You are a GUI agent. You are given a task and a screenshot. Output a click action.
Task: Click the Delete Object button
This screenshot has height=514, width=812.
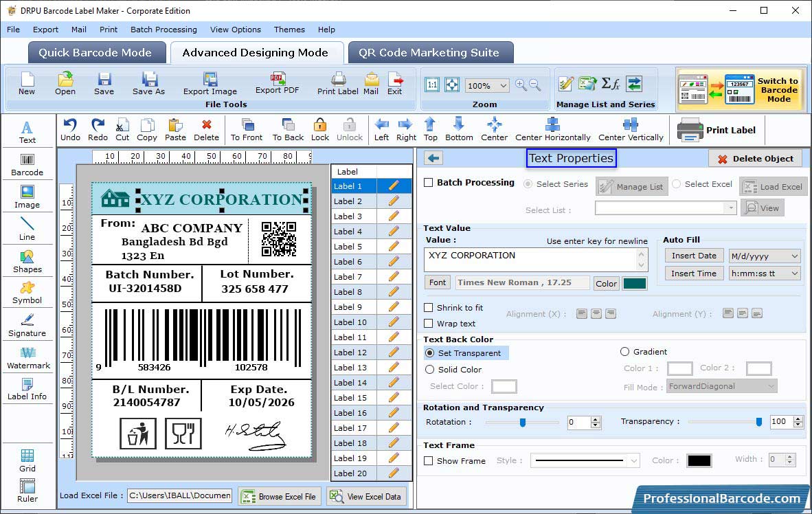click(755, 159)
